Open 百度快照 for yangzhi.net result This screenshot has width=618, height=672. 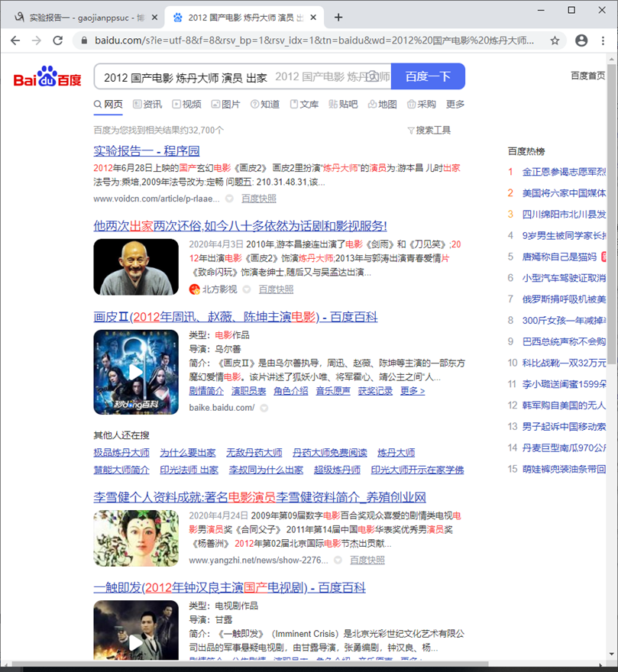367,561
